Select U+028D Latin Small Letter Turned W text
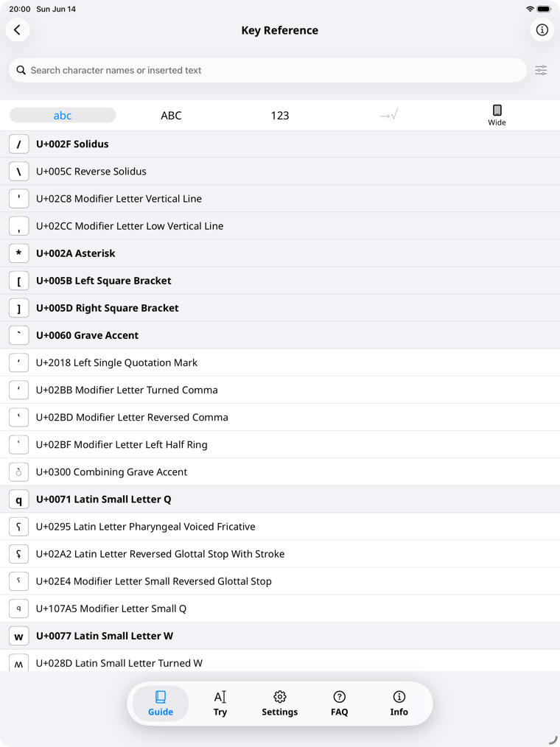Screen dimensions: 560x747 (119, 663)
